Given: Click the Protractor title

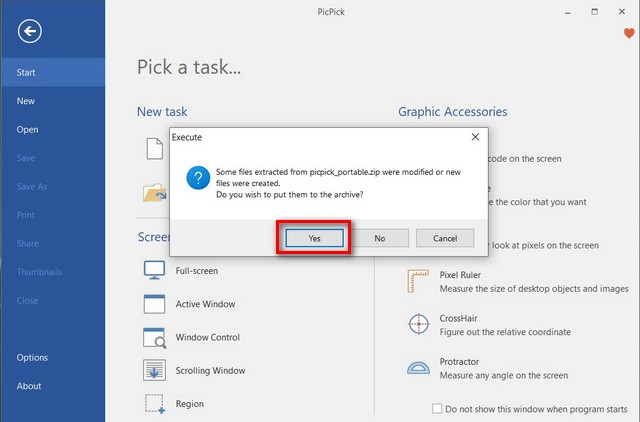Looking at the screenshot, I should (x=459, y=362).
